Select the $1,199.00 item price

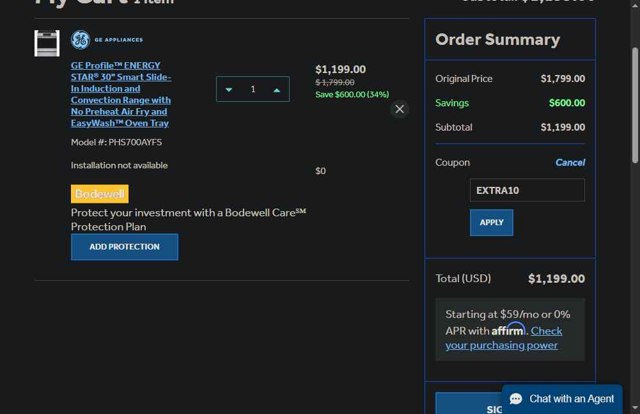[x=340, y=69]
